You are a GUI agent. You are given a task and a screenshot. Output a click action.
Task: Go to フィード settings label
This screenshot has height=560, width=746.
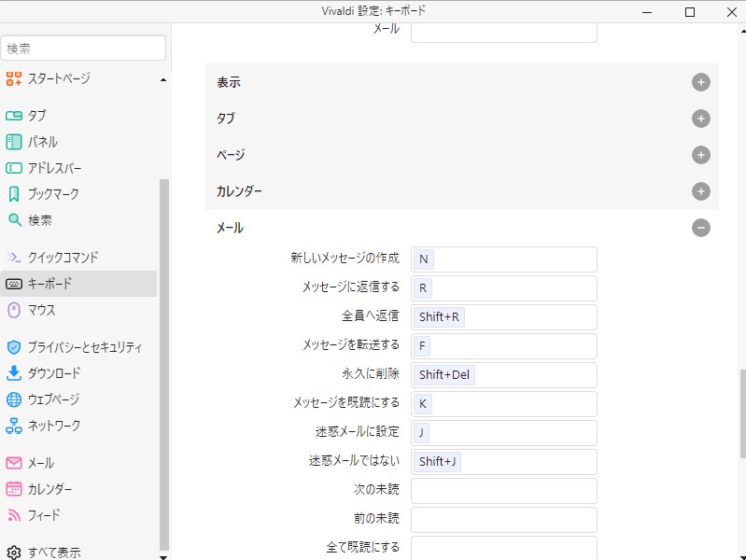tap(44, 515)
